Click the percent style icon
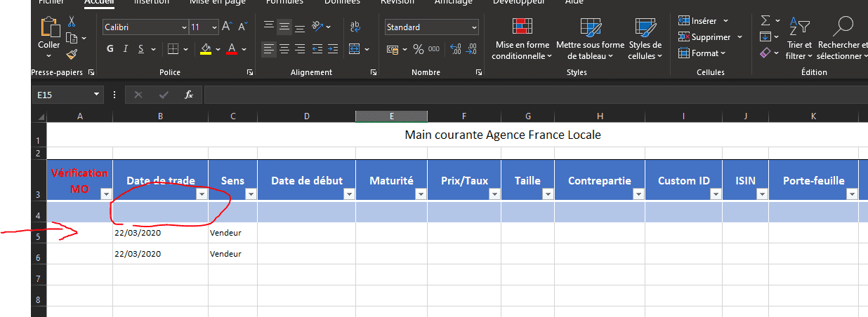The height and width of the screenshot is (317, 868). click(x=418, y=49)
